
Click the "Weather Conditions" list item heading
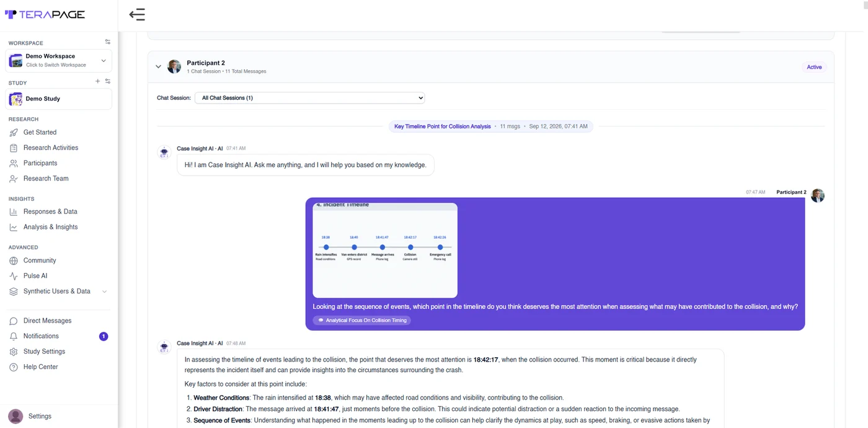221,398
